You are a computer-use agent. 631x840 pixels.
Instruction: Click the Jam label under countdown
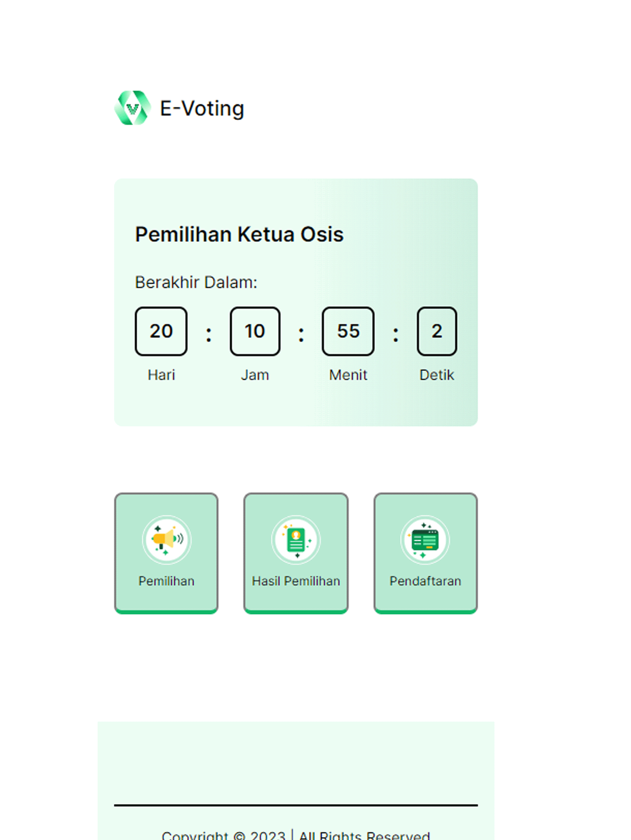[x=255, y=374]
